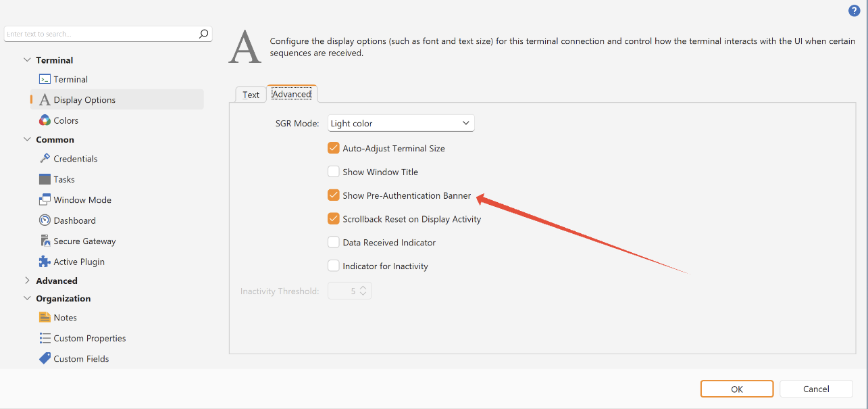Expand the Advanced section in sidebar
This screenshot has width=868, height=409.
click(27, 281)
